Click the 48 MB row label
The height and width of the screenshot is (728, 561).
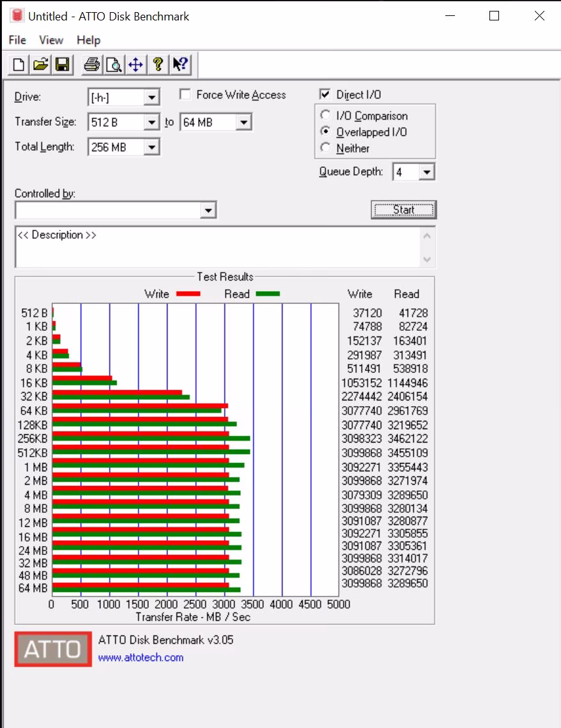[33, 575]
